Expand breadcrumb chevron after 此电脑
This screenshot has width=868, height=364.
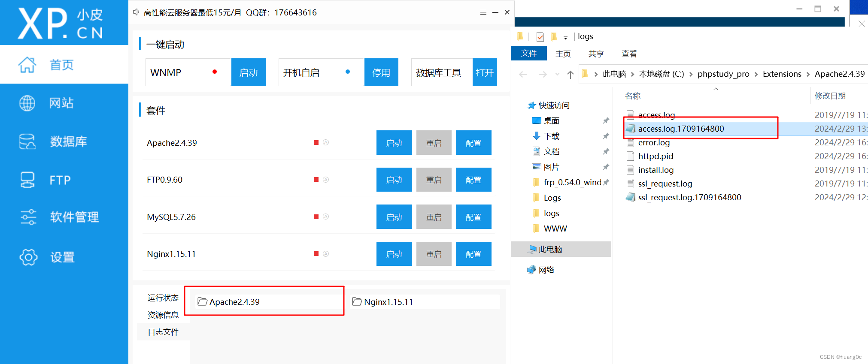point(632,74)
